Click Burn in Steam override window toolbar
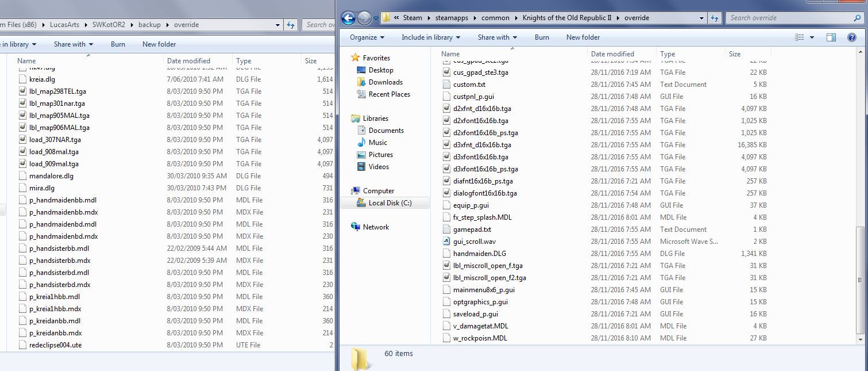The width and height of the screenshot is (868, 371). (x=542, y=37)
